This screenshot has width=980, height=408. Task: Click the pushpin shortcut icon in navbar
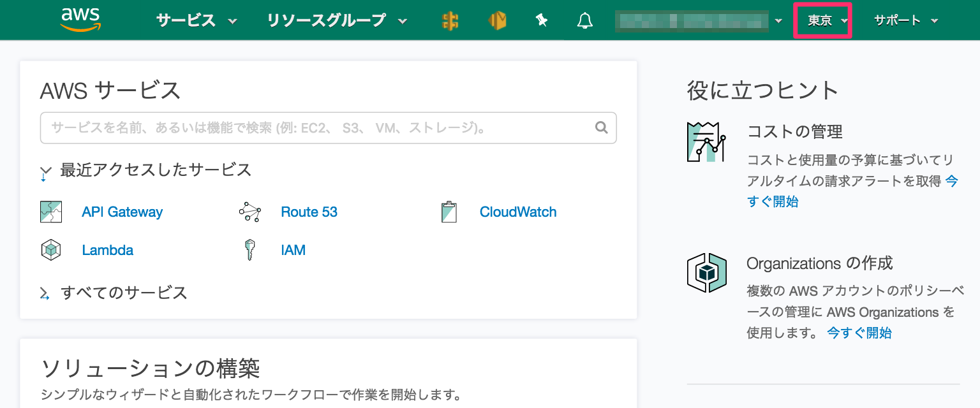tap(540, 20)
